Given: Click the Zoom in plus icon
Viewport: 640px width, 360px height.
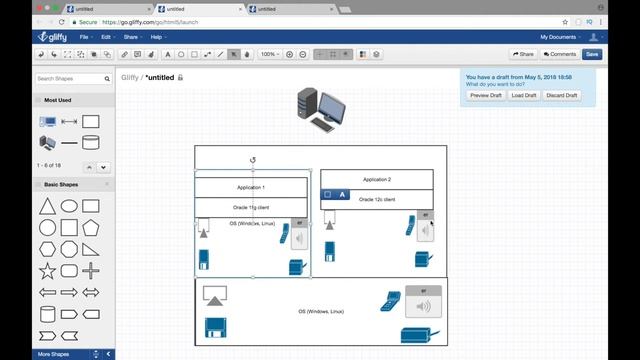Looking at the screenshot, I should point(289,54).
